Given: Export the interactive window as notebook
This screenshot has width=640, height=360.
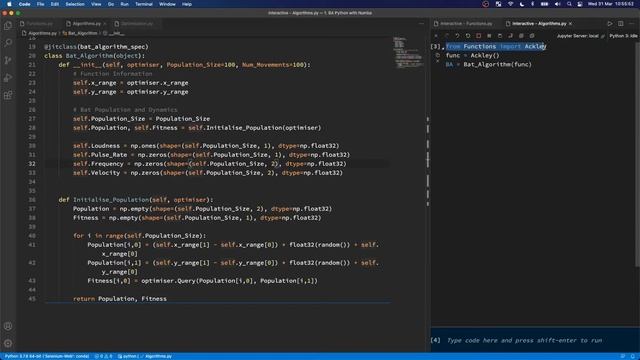Looking at the screenshot, I should (x=510, y=36).
